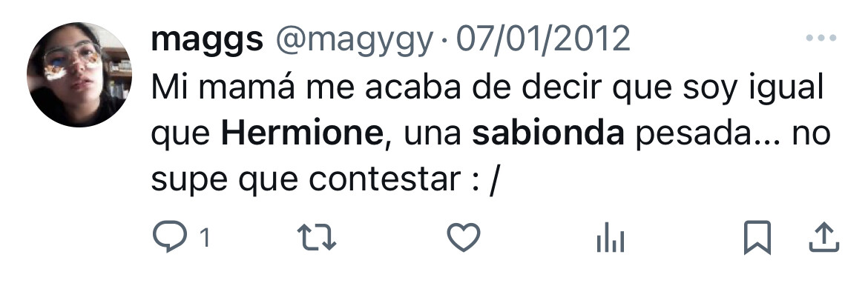This screenshot has height=286, width=868.
Task: Visit the @magygy handle link
Action: click(355, 41)
